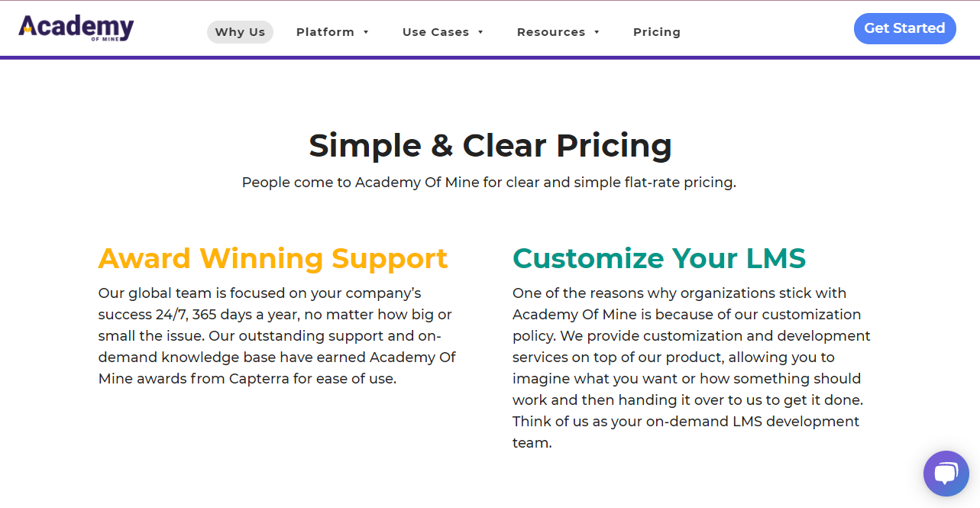This screenshot has height=508, width=980.
Task: Click the Academy of Mine logo
Action: tap(76, 28)
